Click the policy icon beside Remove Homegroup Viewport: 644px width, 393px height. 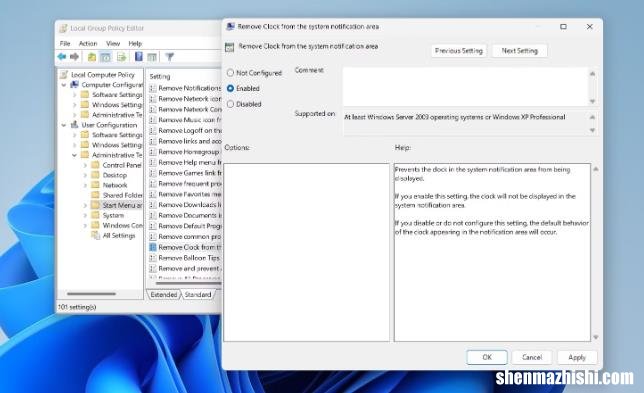[152, 152]
